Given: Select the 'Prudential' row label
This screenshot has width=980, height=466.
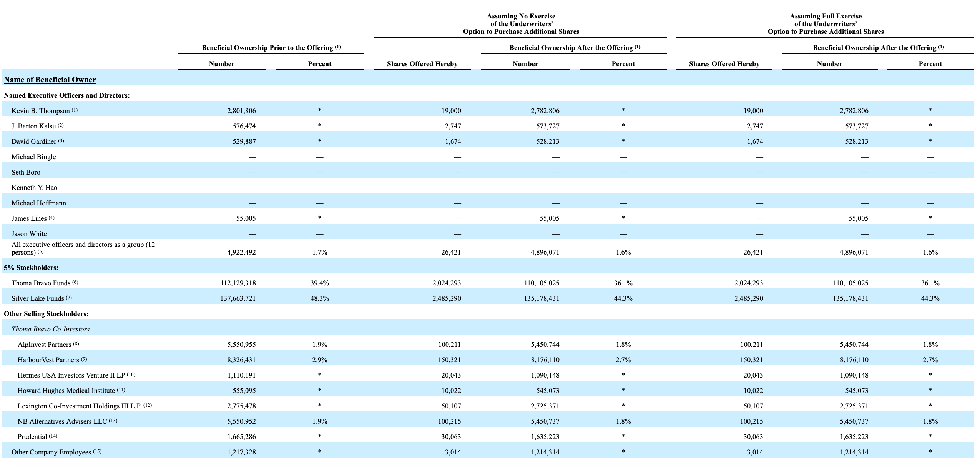Looking at the screenshot, I should click(x=32, y=437).
